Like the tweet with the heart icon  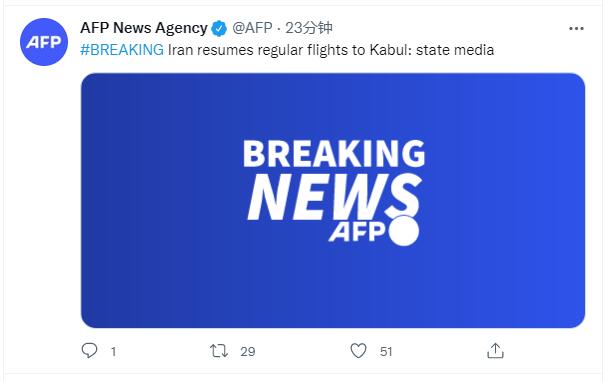358,351
